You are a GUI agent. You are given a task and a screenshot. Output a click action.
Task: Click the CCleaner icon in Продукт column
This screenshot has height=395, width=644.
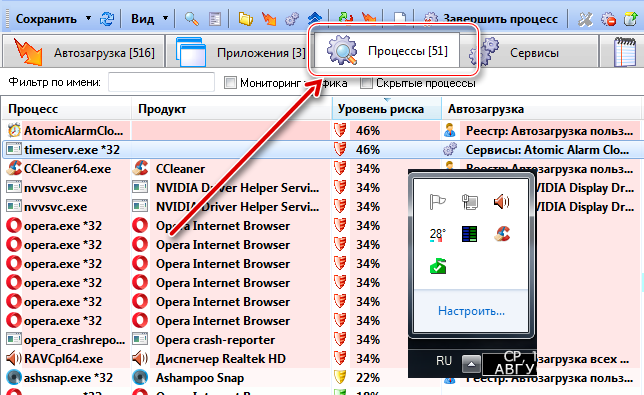coord(140,168)
